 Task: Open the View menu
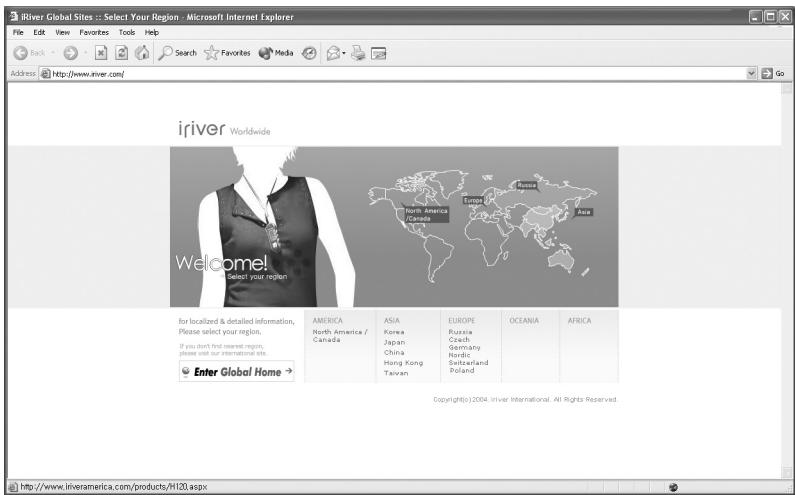(x=62, y=32)
